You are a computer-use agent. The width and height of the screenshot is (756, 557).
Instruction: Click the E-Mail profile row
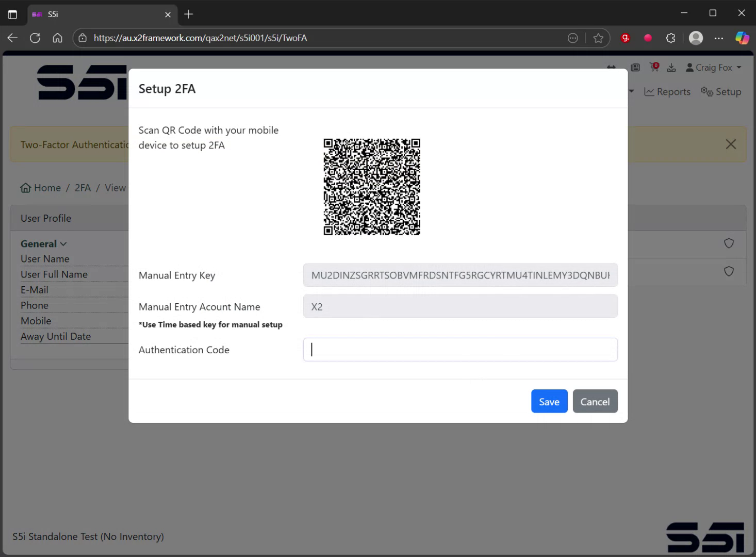[x=74, y=290]
